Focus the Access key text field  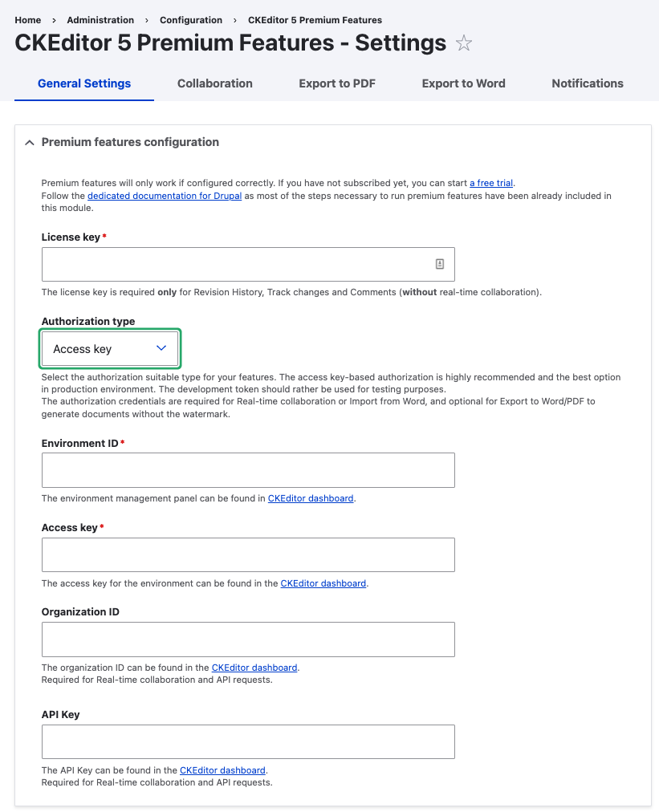[248, 554]
